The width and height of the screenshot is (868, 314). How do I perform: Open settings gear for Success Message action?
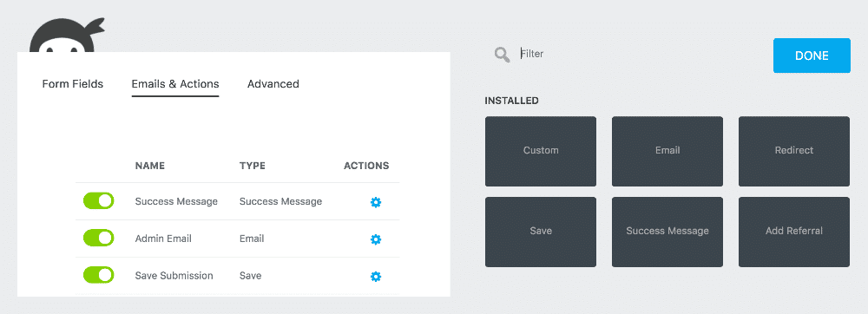[375, 202]
